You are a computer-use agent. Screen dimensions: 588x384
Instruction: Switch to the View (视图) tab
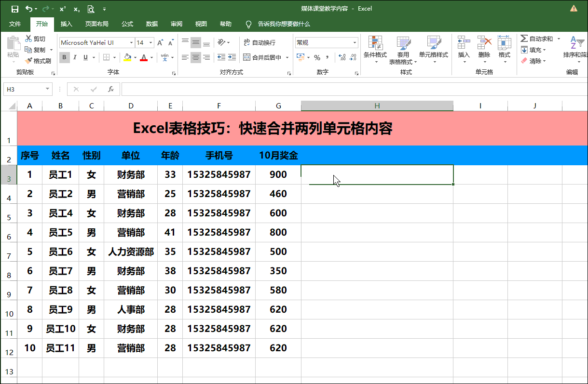(201, 24)
